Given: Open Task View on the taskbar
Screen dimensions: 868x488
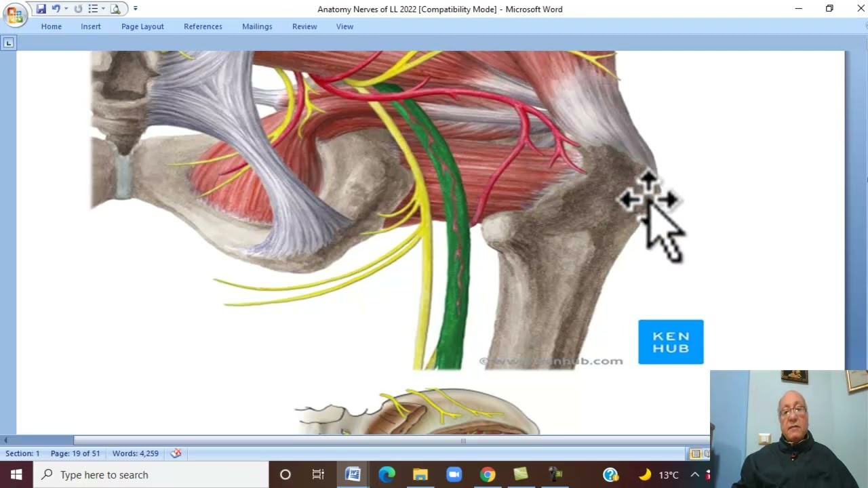Looking at the screenshot, I should [318, 474].
